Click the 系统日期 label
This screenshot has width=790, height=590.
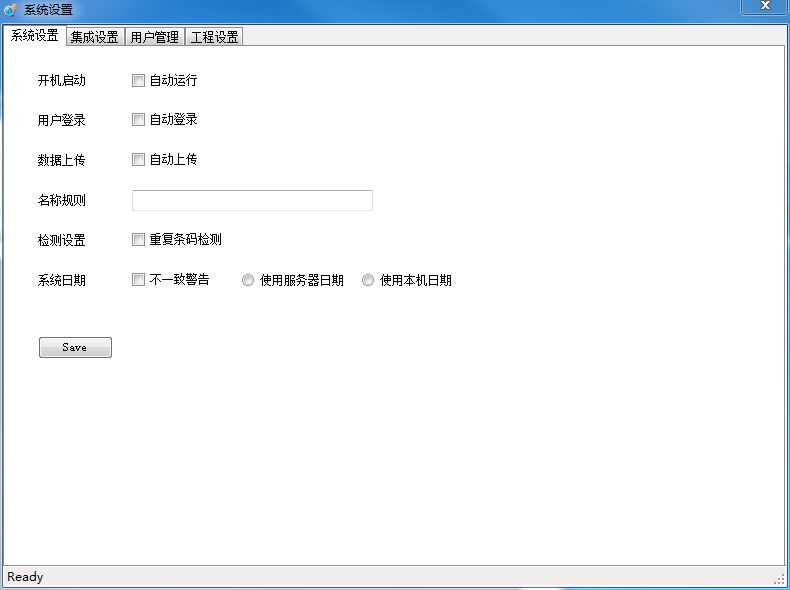pyautogui.click(x=61, y=280)
